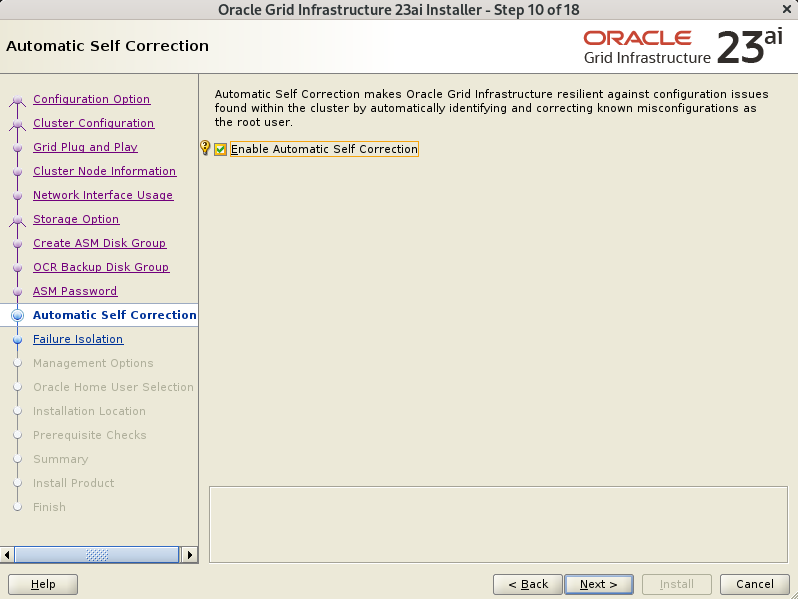This screenshot has height=599, width=798.
Task: Click inside the empty message area at the bottom
Action: [x=498, y=524]
